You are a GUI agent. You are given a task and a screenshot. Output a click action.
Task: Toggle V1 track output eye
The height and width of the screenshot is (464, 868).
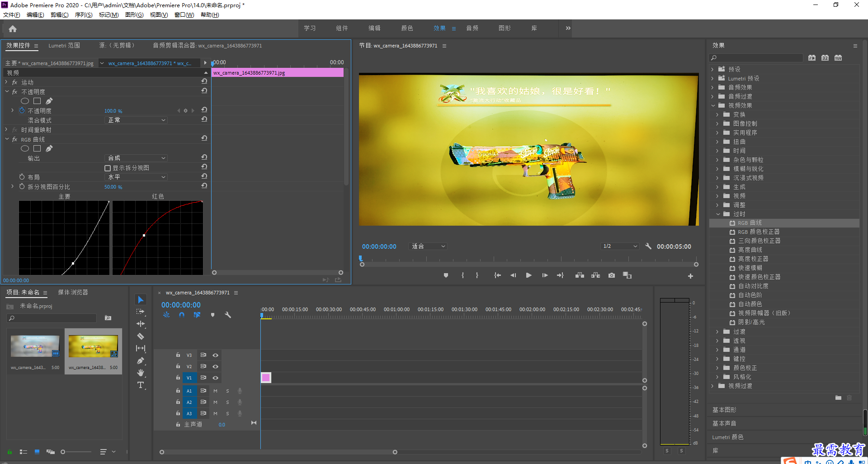click(216, 378)
